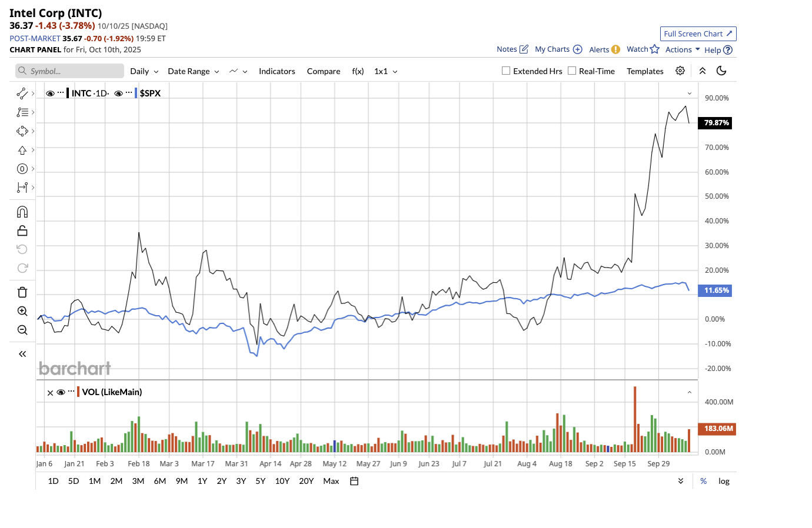Hide the INTC price series
812x528 pixels.
[50, 93]
